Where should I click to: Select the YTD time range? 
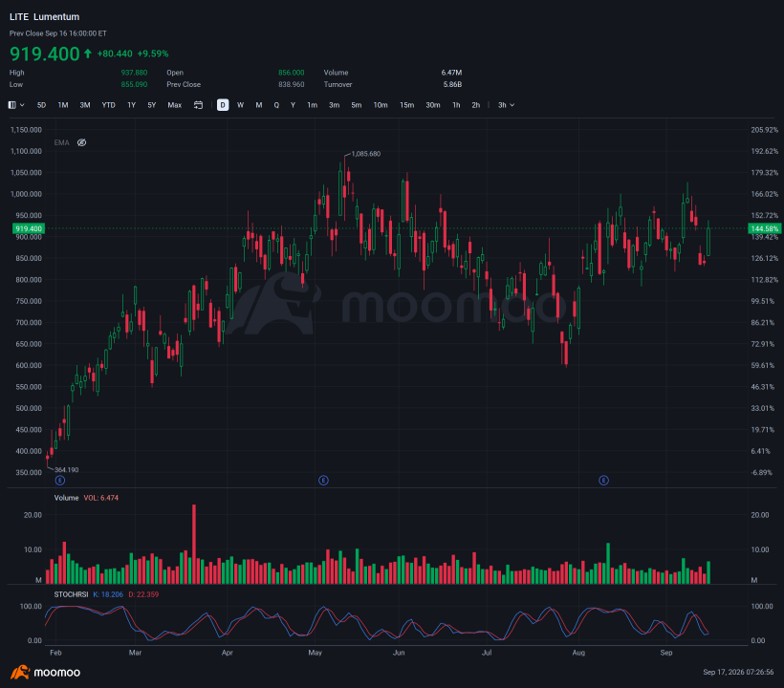tap(108, 105)
